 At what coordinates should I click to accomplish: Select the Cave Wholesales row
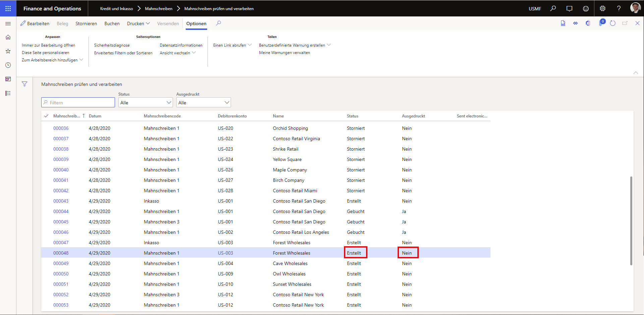(x=266, y=263)
